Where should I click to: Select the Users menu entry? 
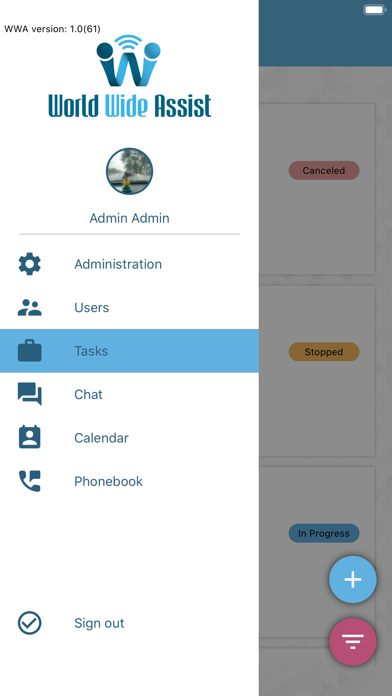(129, 308)
